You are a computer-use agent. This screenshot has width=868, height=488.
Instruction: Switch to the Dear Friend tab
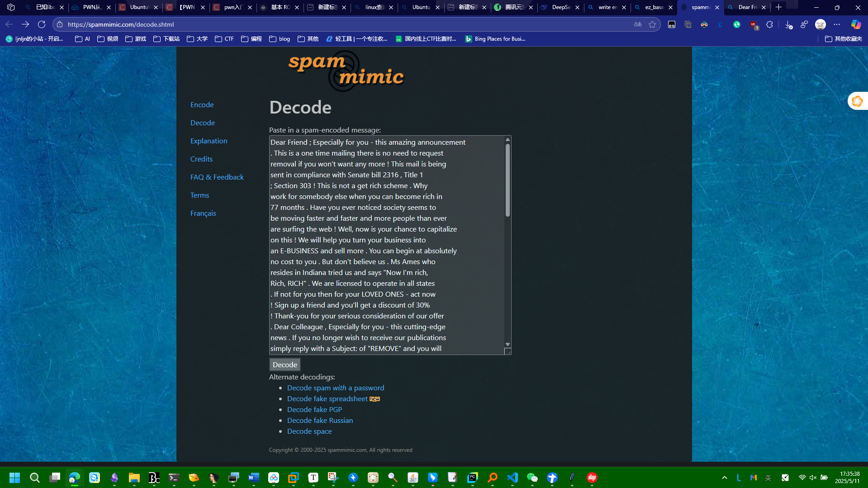tap(747, 7)
